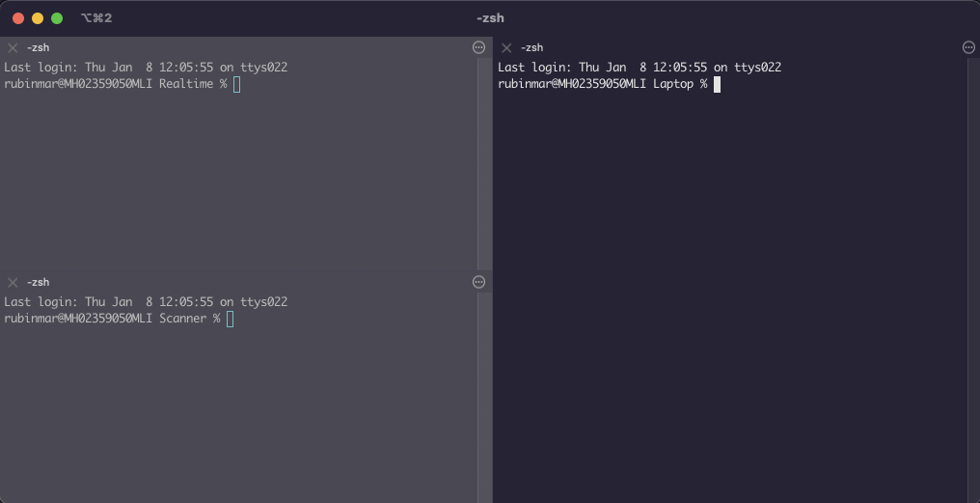Close the Realtime pane
Screen dimensions: 980x503
(13, 47)
